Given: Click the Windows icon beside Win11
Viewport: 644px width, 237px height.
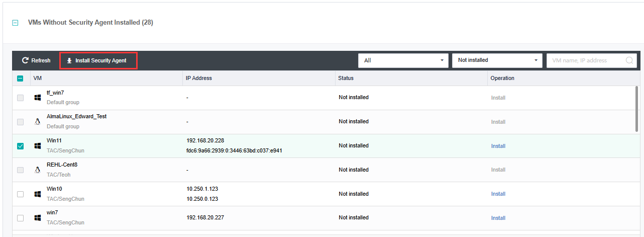Looking at the screenshot, I should 37,146.
